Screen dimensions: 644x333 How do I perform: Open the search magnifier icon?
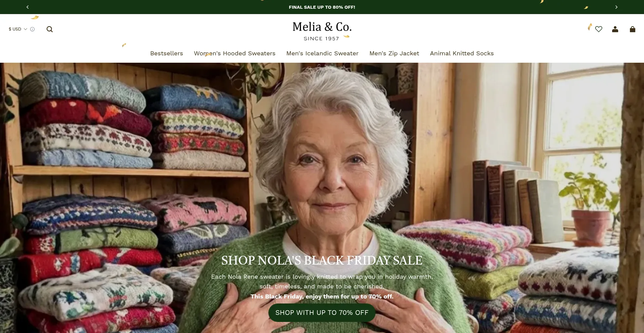coord(50,29)
